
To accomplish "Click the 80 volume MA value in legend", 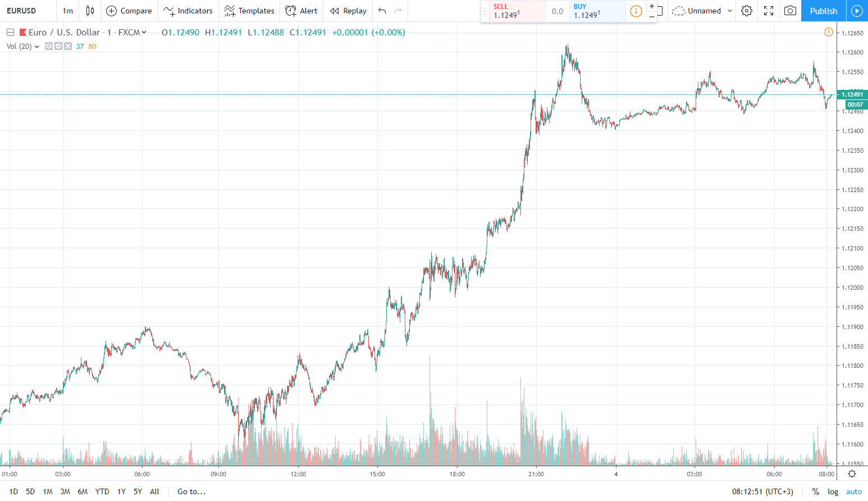I will coord(92,46).
